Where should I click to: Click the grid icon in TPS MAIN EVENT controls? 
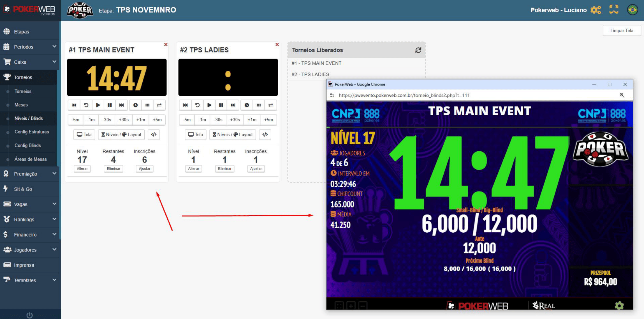click(147, 105)
